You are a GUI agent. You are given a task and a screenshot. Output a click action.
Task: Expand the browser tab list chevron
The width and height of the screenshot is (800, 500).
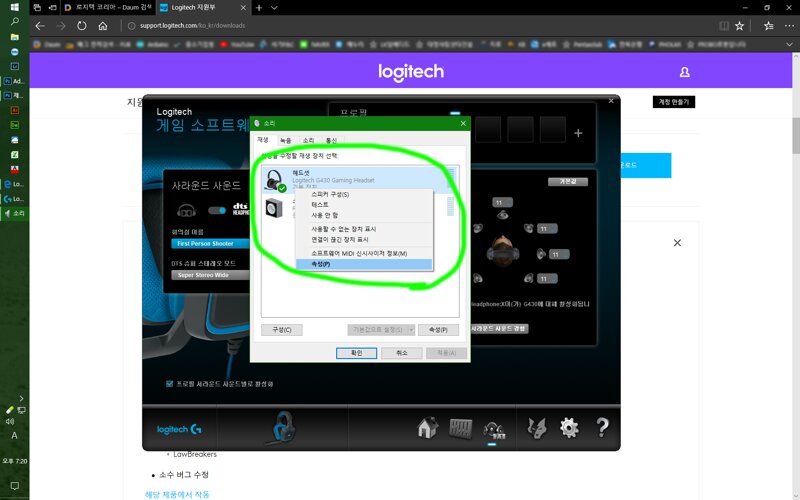274,8
